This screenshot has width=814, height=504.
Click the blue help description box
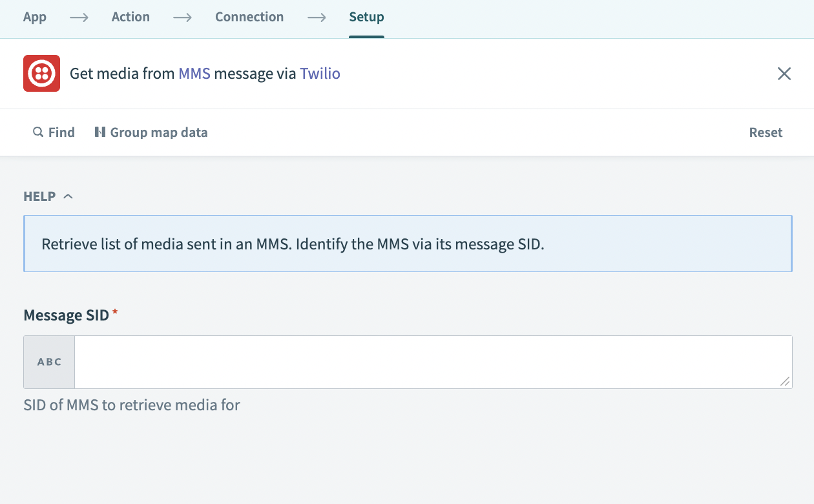407,244
